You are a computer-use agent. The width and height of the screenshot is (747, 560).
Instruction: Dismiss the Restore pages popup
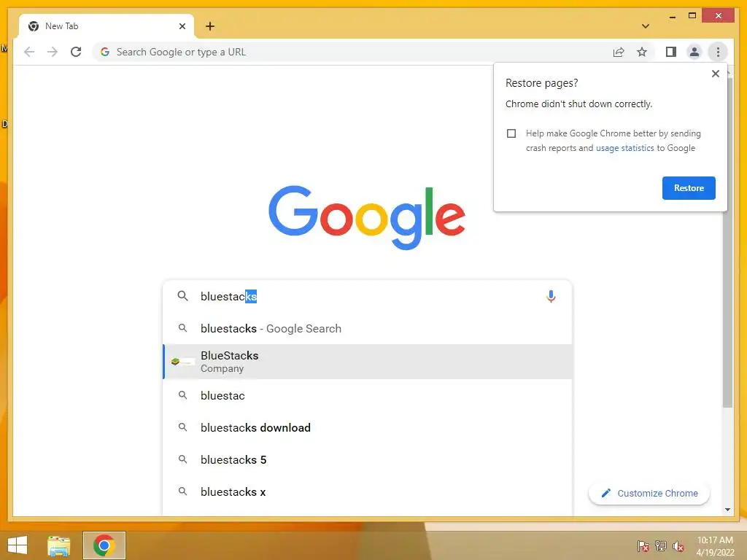(715, 74)
